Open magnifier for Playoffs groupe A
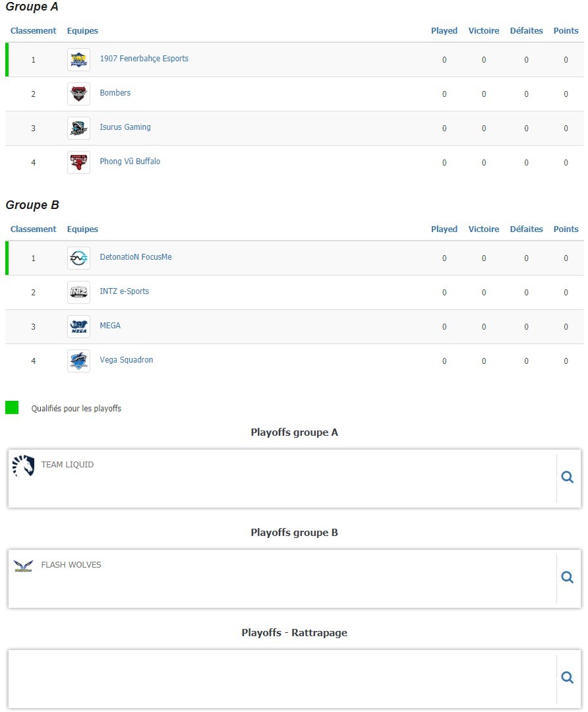This screenshot has height=712, width=588. 567,477
